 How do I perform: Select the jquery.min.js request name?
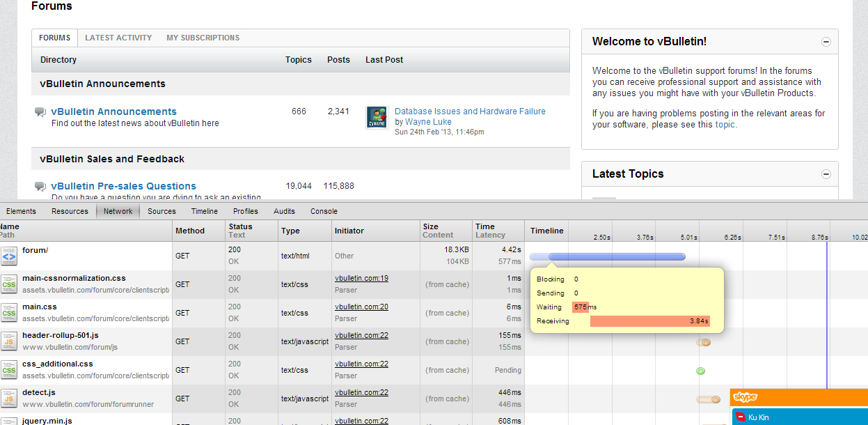(47, 421)
